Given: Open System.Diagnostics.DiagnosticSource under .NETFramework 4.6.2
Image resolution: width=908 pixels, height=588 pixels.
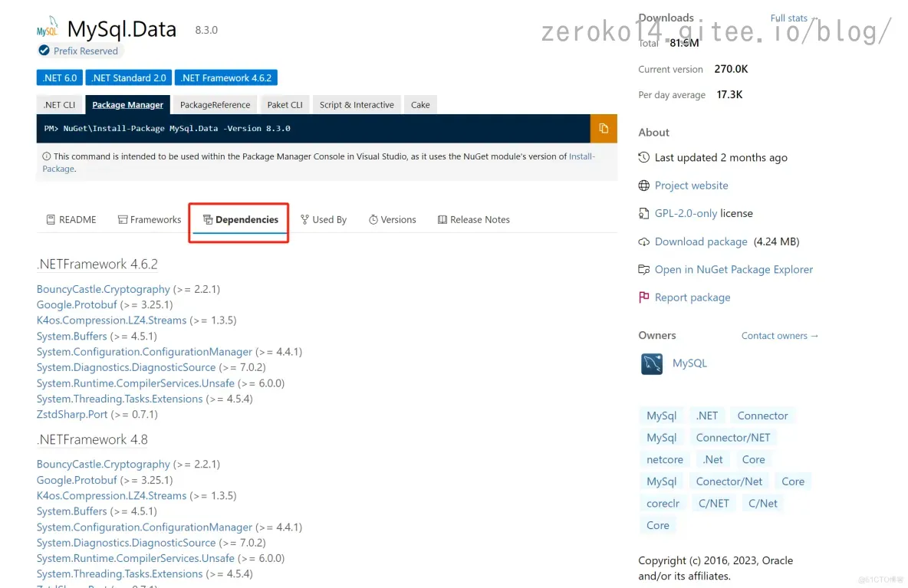Looking at the screenshot, I should [x=126, y=367].
